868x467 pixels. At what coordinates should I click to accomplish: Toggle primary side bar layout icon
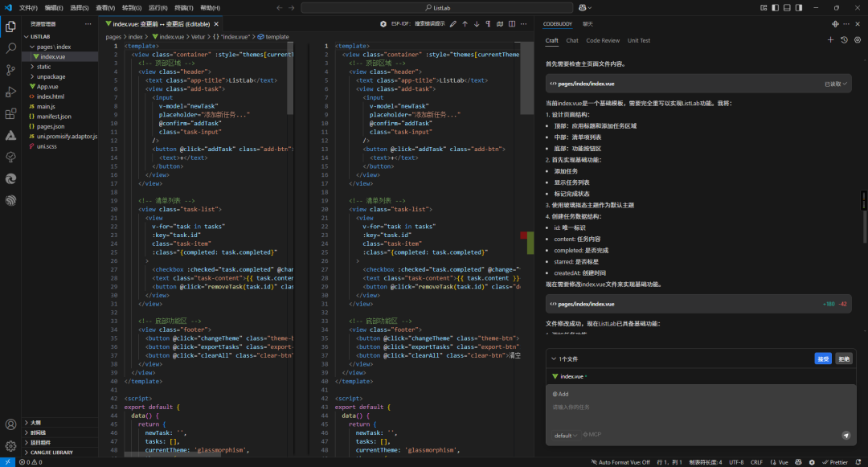(775, 8)
